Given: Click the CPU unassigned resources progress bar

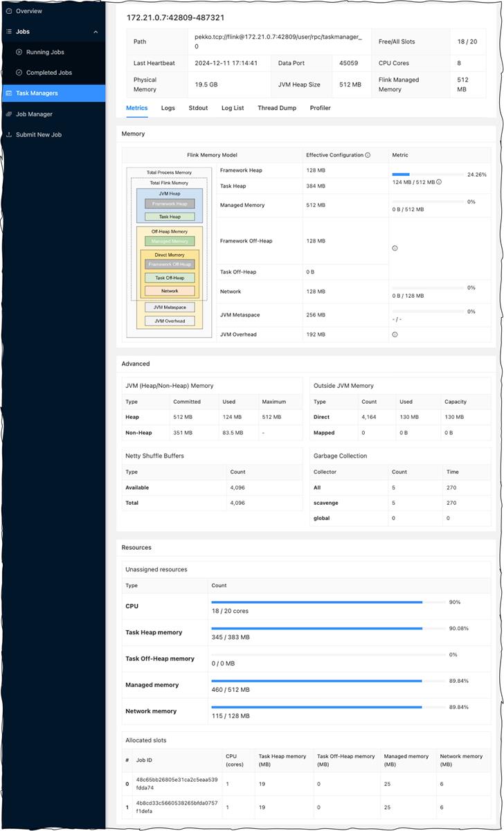Looking at the screenshot, I should point(328,602).
